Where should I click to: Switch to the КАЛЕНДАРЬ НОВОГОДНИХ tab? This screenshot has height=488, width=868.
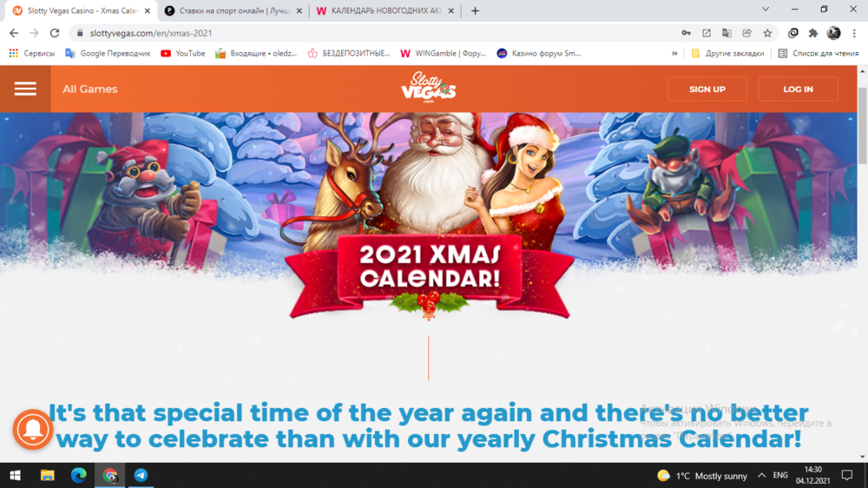tap(386, 10)
